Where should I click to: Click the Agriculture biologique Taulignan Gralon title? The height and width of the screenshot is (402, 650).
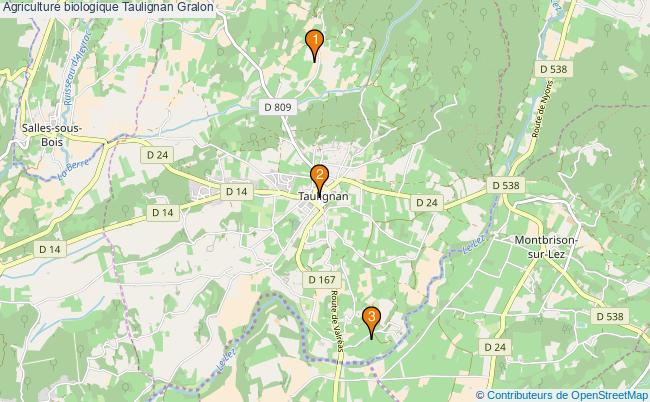(x=108, y=7)
